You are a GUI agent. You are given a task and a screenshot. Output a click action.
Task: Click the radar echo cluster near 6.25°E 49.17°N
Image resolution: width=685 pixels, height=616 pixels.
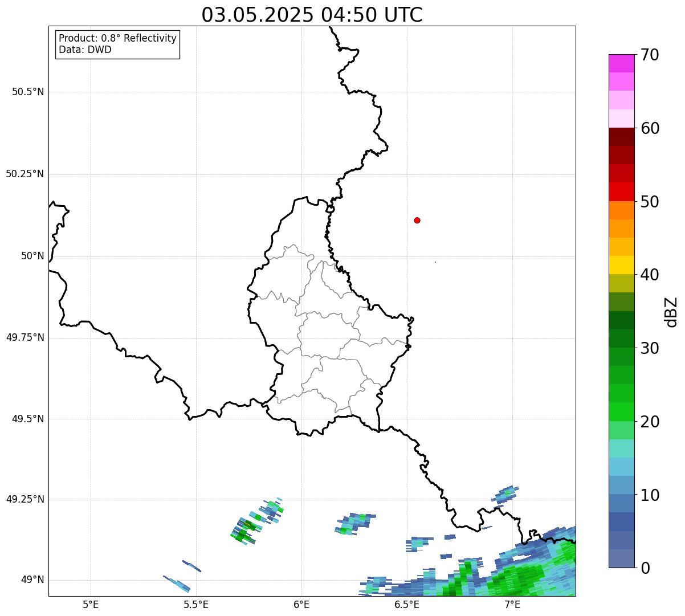coord(354,524)
